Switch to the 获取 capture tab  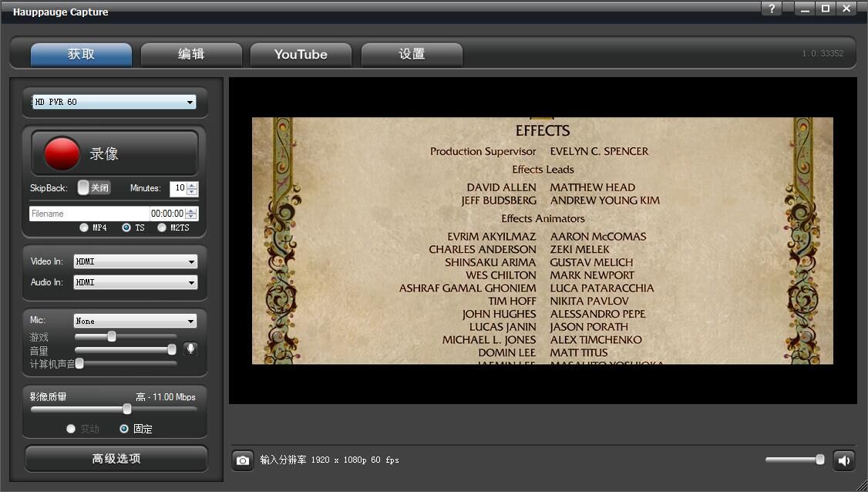82,54
